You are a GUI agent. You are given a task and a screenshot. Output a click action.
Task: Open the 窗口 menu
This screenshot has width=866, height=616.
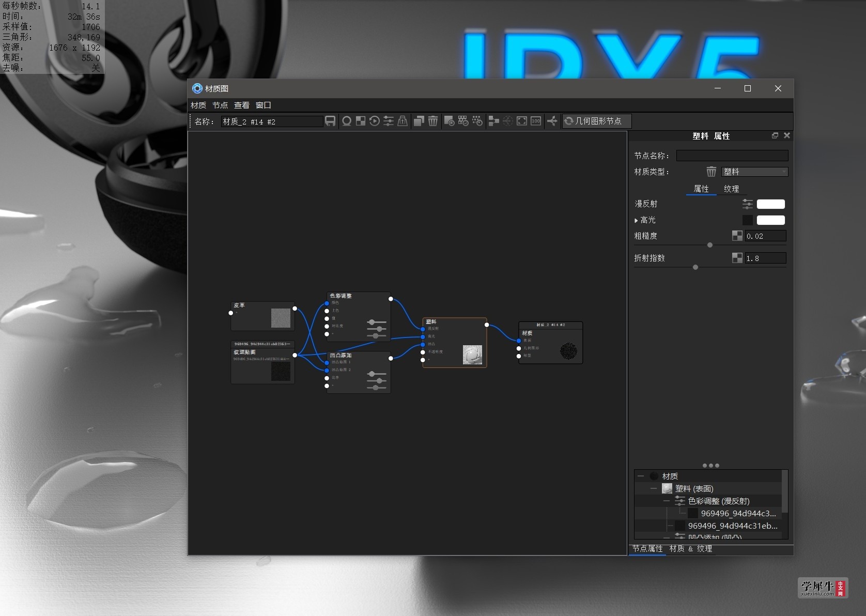(x=264, y=105)
